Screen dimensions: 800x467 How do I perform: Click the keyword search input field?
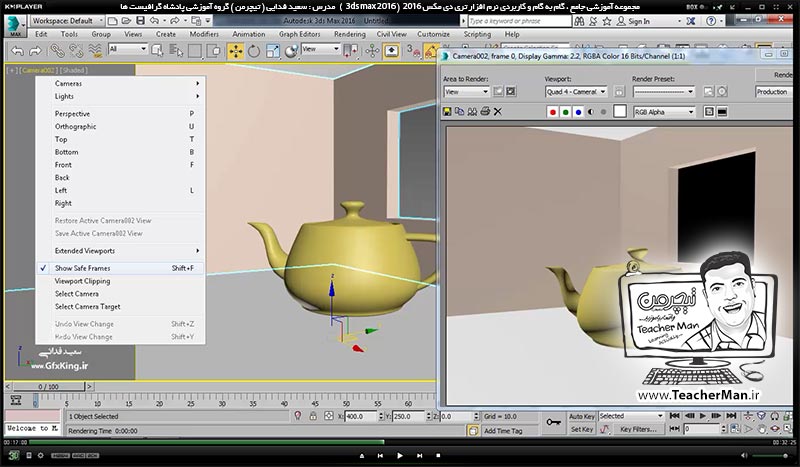[x=519, y=21]
